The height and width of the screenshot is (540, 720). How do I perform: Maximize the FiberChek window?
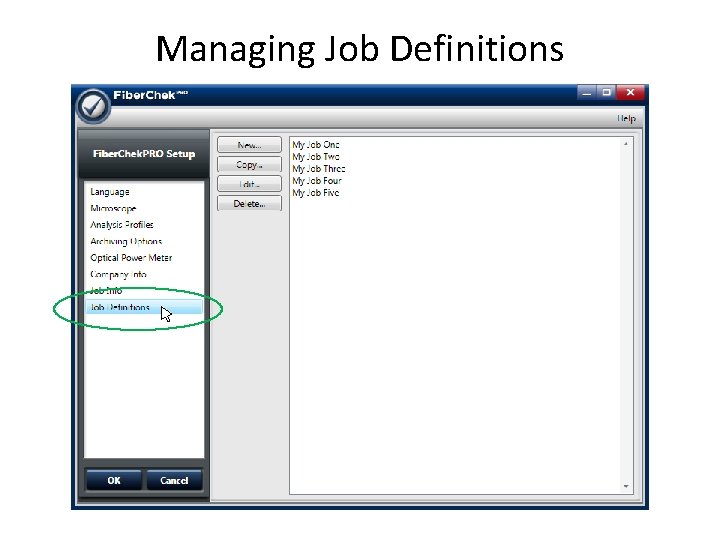pos(606,93)
